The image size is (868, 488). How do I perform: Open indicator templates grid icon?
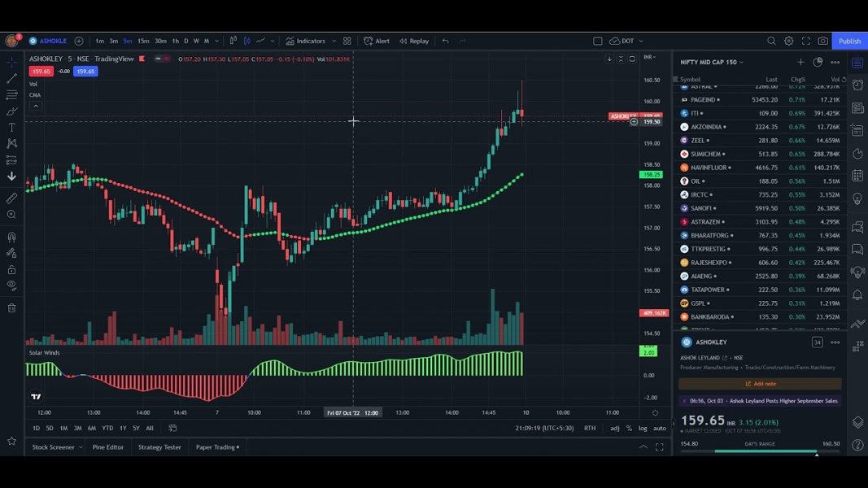point(347,41)
